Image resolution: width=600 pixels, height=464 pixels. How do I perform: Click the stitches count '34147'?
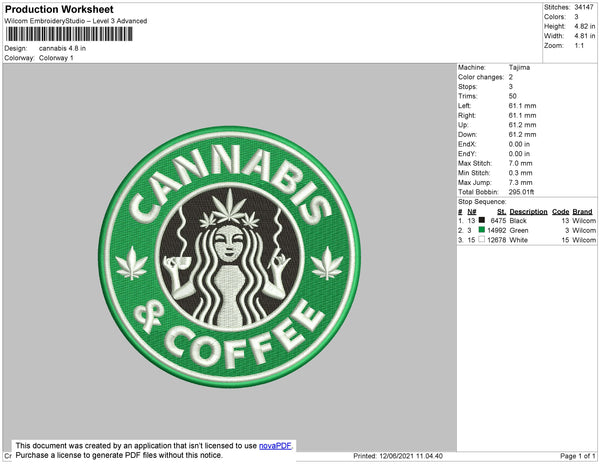pyautogui.click(x=584, y=7)
